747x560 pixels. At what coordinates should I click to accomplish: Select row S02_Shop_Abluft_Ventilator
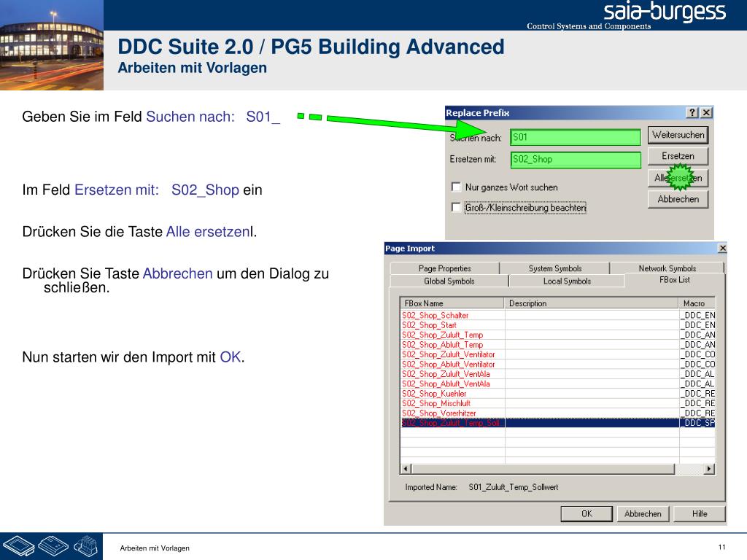tap(558, 365)
